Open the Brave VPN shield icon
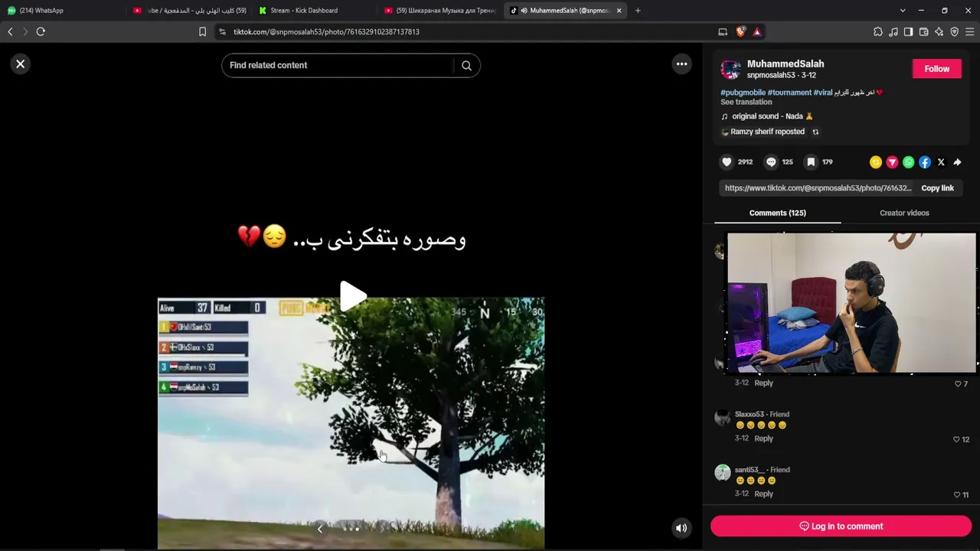This screenshot has height=551, width=980. [954, 31]
